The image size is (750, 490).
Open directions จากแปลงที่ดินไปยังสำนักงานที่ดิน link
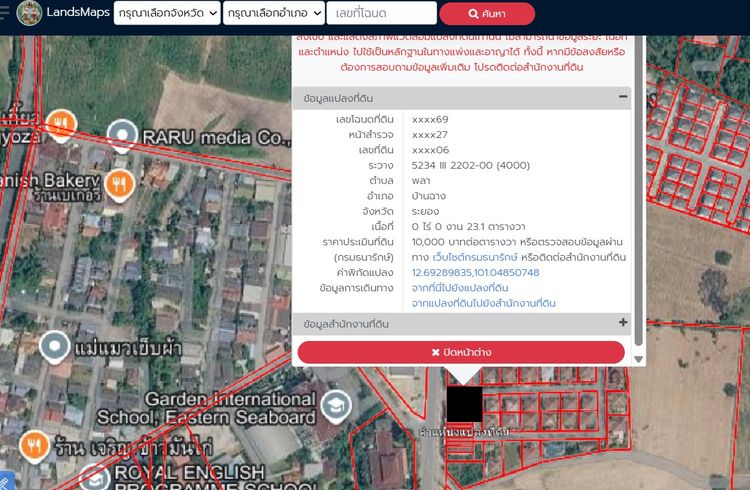tap(484, 303)
